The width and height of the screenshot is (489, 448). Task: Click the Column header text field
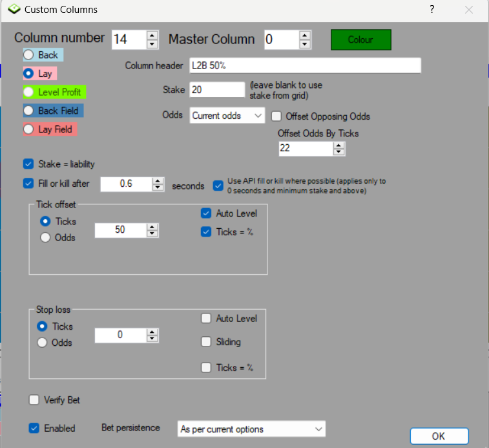point(305,65)
